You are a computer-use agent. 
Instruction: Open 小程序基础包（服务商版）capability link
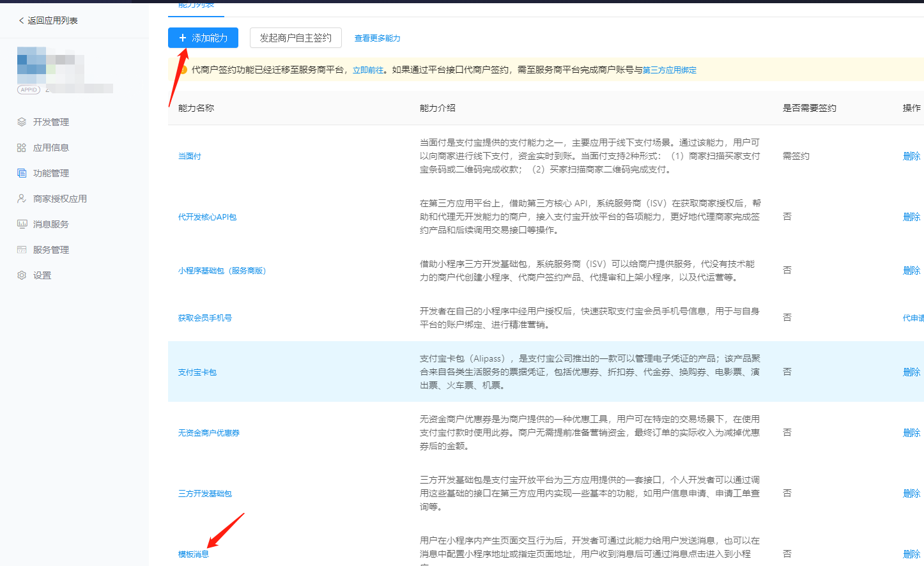point(222,271)
